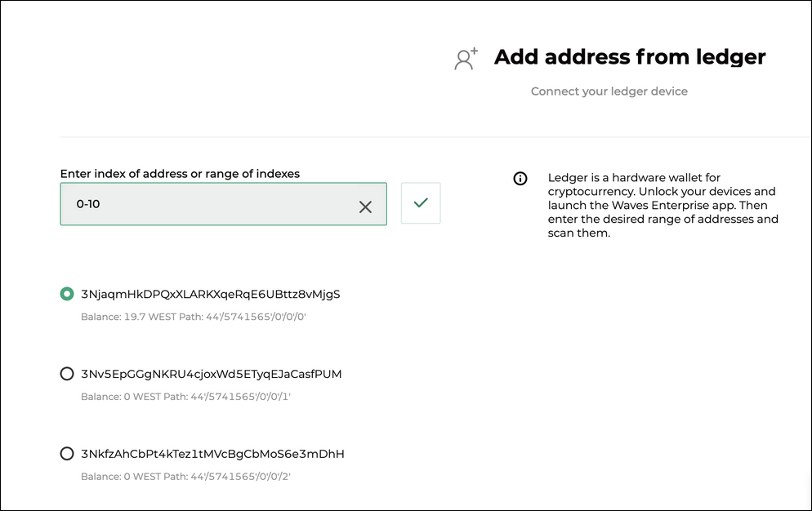Image resolution: width=812 pixels, height=511 pixels.
Task: Confirm the index range with the green checkmark icon
Action: point(420,202)
